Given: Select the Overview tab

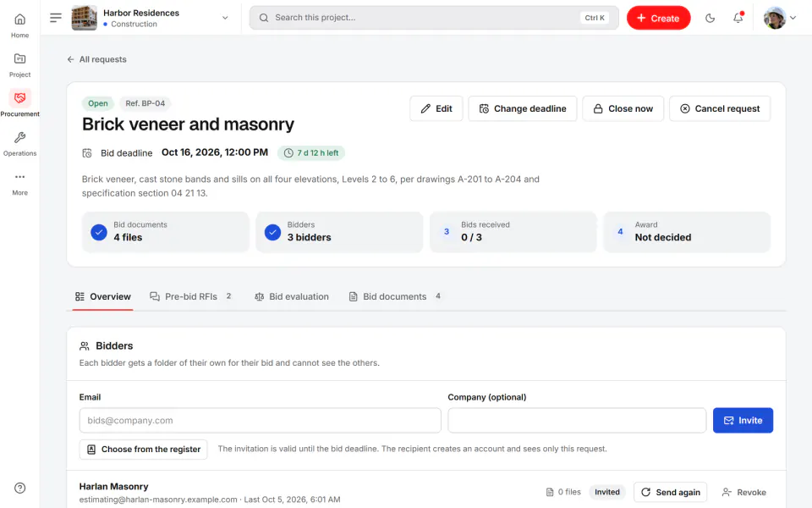Looking at the screenshot, I should coord(102,296).
